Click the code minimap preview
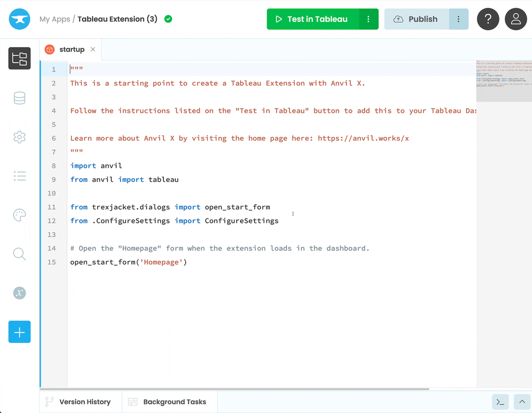Image resolution: width=532 pixels, height=413 pixels. (x=504, y=81)
